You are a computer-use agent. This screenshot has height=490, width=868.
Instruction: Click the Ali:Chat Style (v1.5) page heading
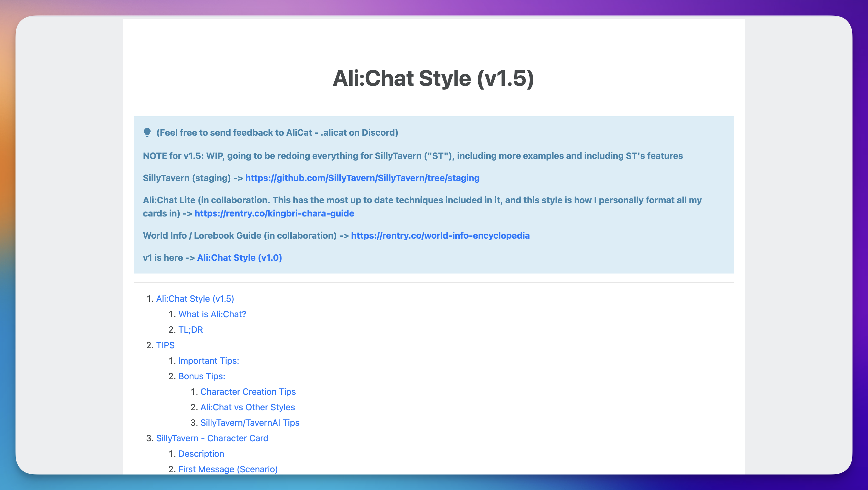433,78
